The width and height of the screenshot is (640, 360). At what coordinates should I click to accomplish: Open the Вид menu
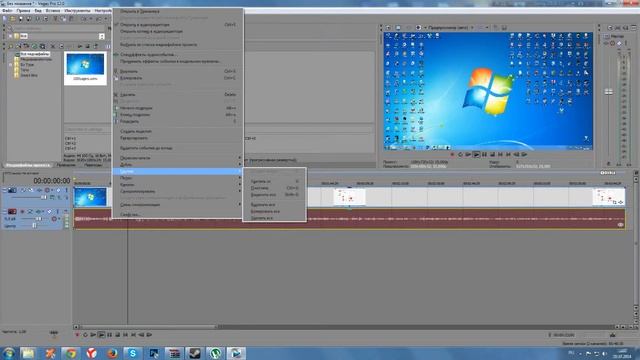38,11
